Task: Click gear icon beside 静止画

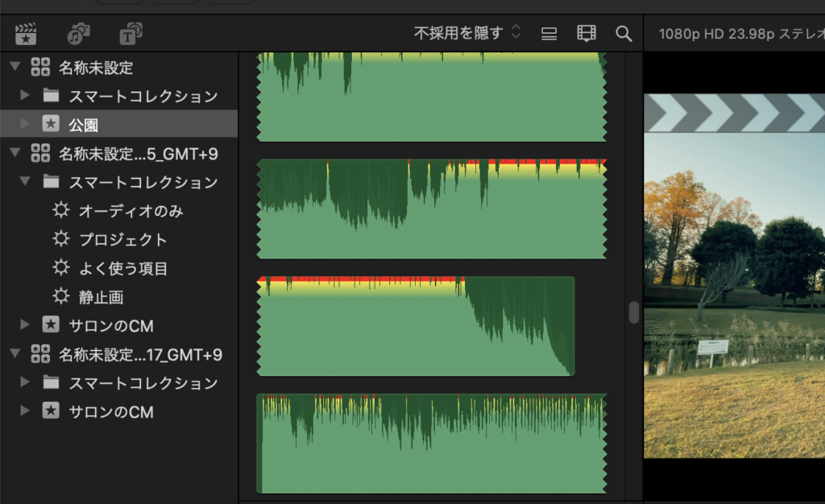Action: 61,296
